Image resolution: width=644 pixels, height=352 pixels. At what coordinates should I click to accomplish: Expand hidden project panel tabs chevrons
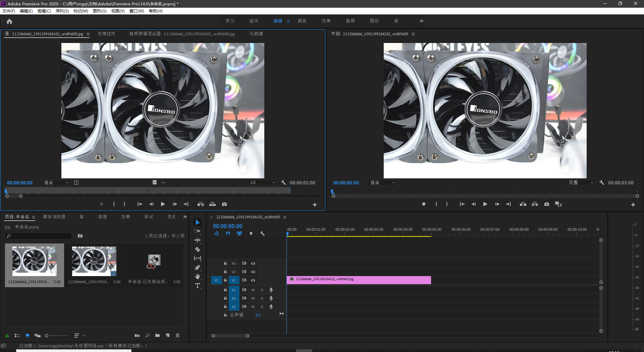(185, 217)
